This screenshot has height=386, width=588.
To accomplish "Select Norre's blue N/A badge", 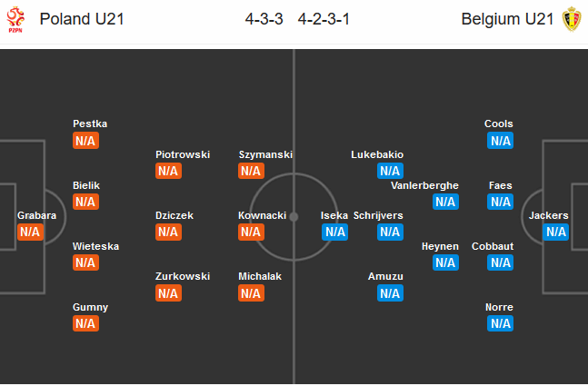I will coord(500,323).
